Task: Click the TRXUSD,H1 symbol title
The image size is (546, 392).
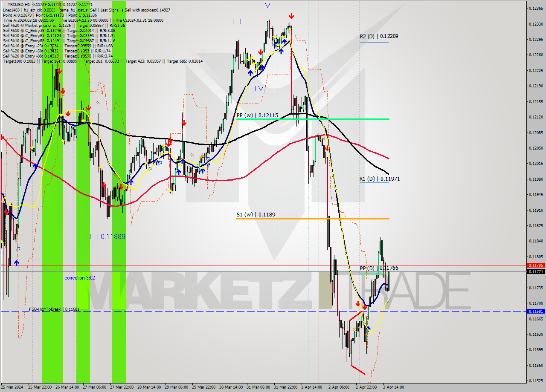Action: point(20,4)
